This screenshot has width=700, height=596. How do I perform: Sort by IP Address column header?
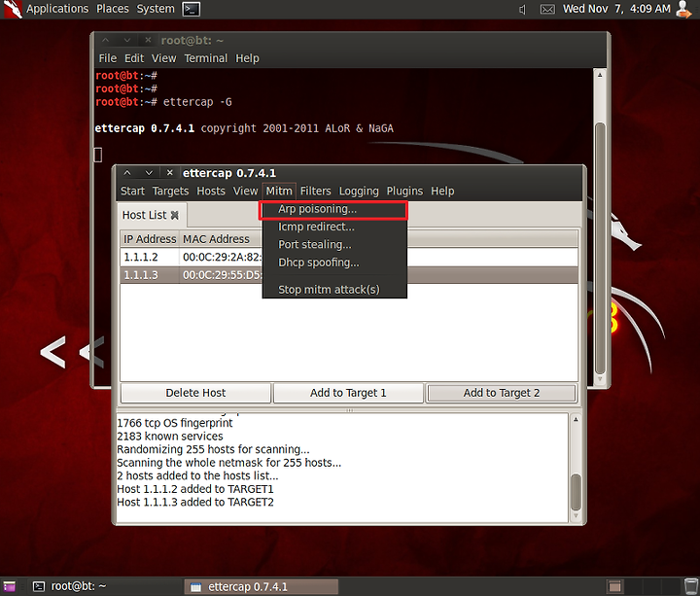tap(150, 239)
